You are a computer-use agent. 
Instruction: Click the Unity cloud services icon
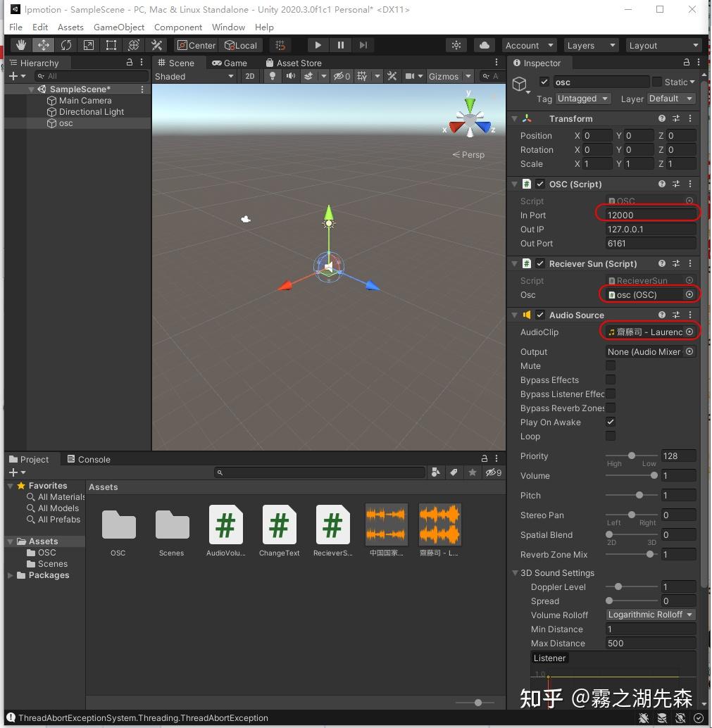click(484, 44)
